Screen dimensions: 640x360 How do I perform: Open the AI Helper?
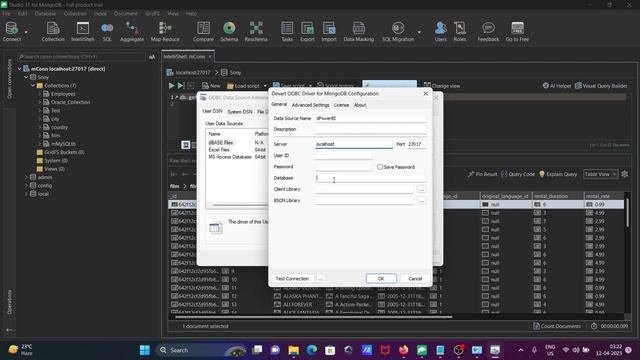(x=557, y=86)
